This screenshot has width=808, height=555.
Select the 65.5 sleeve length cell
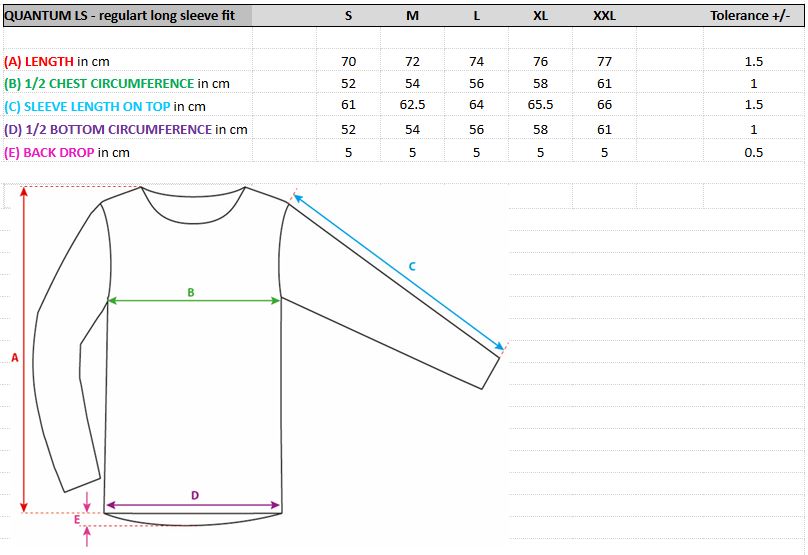point(540,105)
